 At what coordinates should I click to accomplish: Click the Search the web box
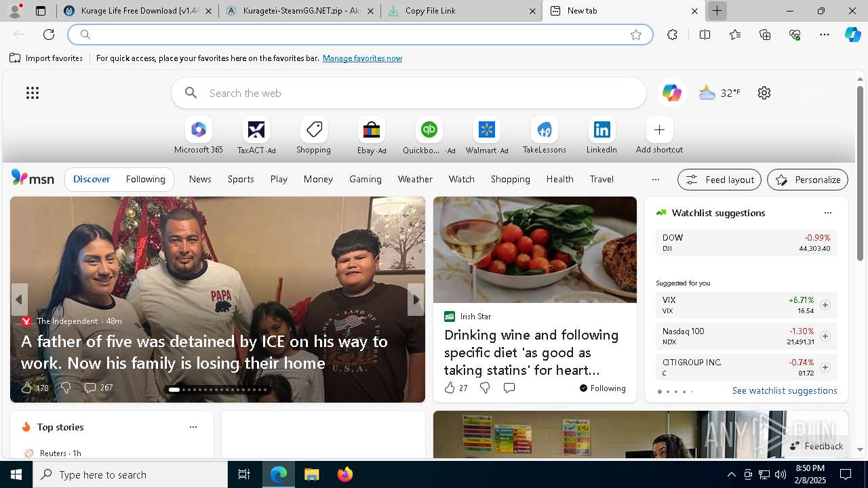[409, 93]
